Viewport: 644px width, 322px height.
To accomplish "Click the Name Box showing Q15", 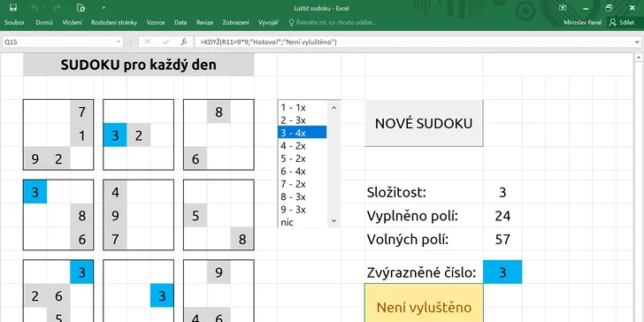I will (59, 42).
